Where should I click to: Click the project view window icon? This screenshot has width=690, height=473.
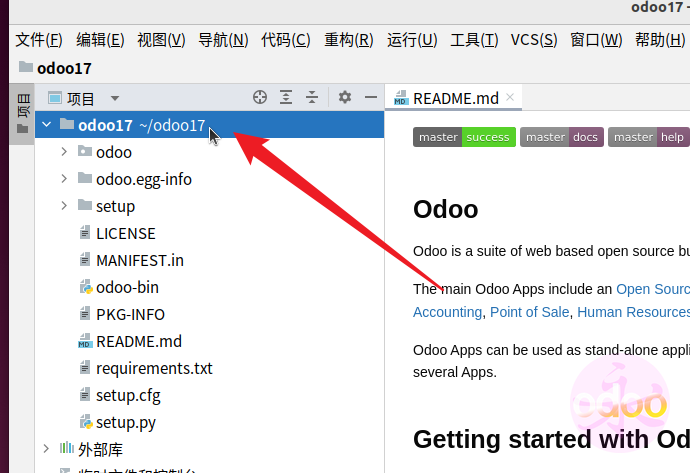tap(55, 97)
